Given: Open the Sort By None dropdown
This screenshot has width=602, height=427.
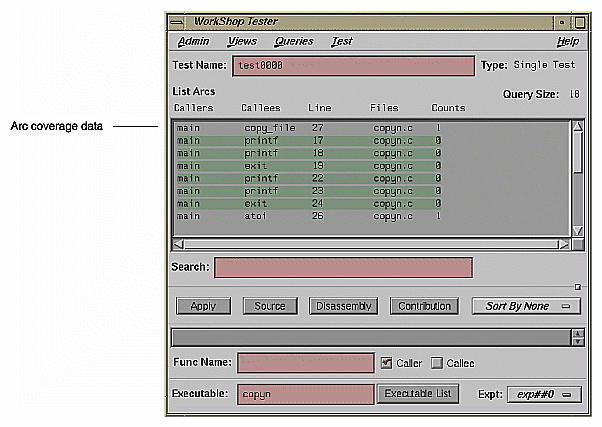Looking at the screenshot, I should click(526, 306).
